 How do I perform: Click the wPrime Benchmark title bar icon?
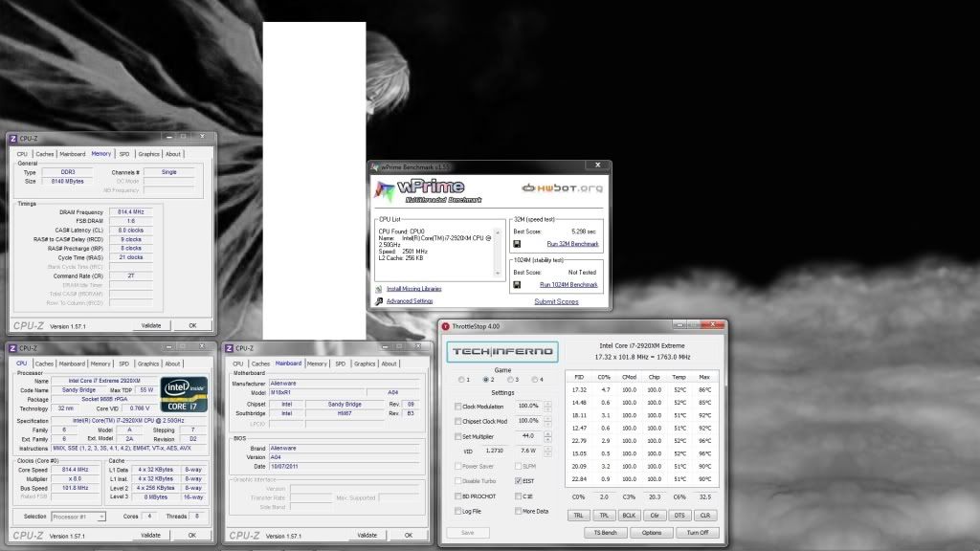(375, 167)
